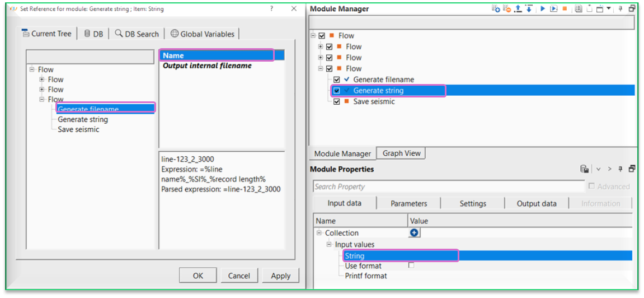Move module up using the blue up arrow
This screenshot has width=644, height=298.
pos(518,9)
